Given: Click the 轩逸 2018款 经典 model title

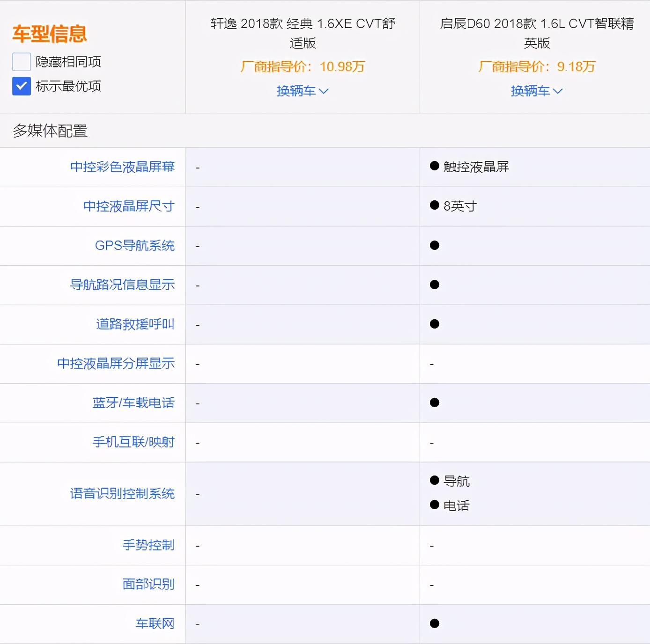Looking at the screenshot, I should click(303, 33).
